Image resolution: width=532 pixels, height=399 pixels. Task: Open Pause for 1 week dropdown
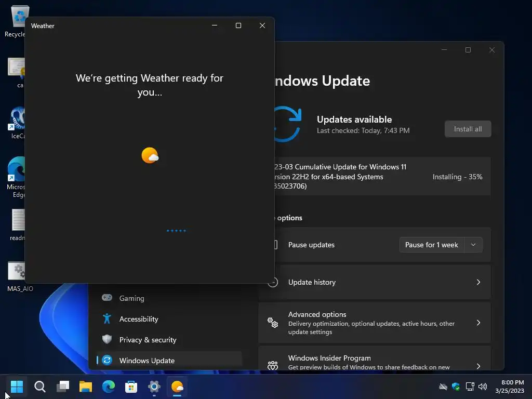pyautogui.click(x=432, y=245)
